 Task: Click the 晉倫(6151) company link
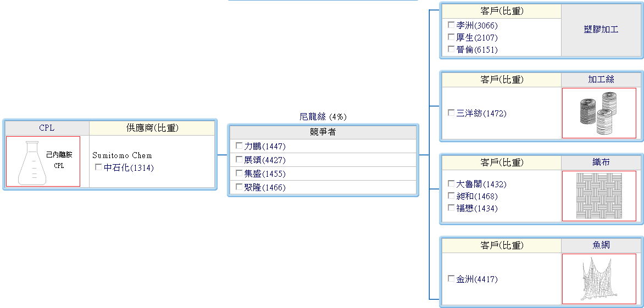(x=476, y=50)
